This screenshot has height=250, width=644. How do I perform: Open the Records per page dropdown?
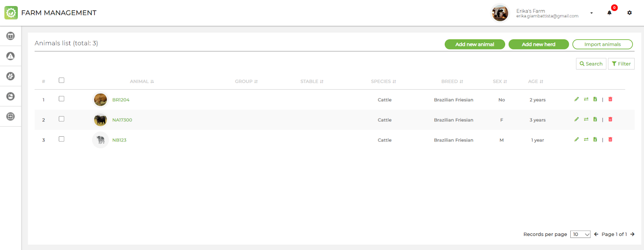coord(580,234)
